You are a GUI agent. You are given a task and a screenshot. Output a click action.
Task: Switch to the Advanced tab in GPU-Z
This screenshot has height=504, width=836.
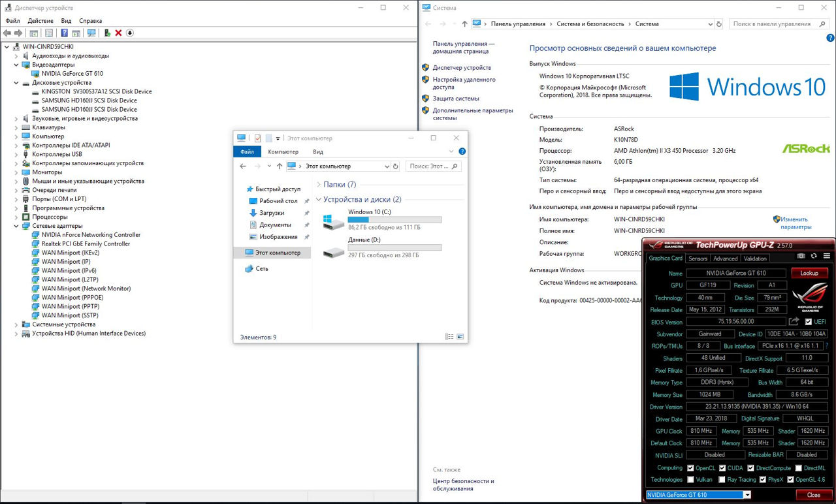pyautogui.click(x=725, y=259)
